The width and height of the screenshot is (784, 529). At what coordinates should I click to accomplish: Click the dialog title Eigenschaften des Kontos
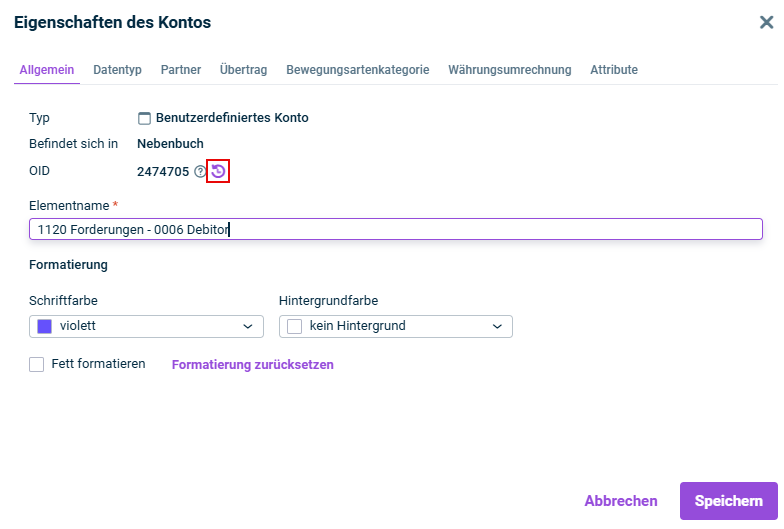tap(112, 22)
